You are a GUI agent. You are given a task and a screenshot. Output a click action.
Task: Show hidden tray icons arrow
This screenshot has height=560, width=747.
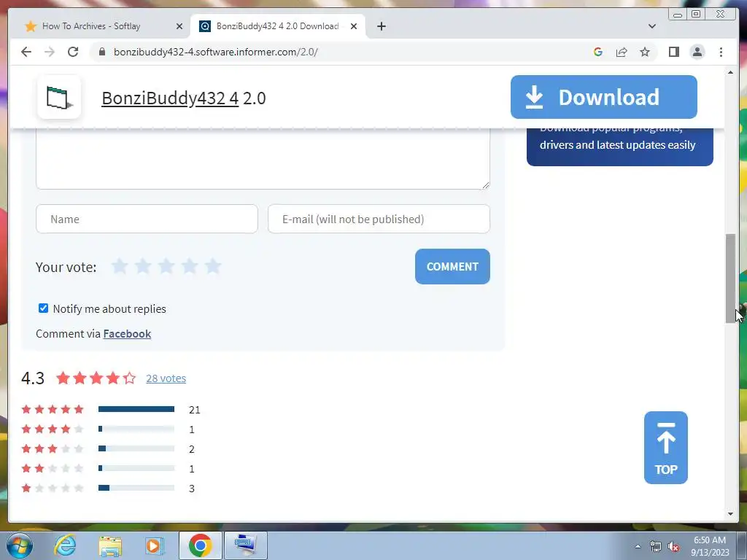tap(638, 547)
